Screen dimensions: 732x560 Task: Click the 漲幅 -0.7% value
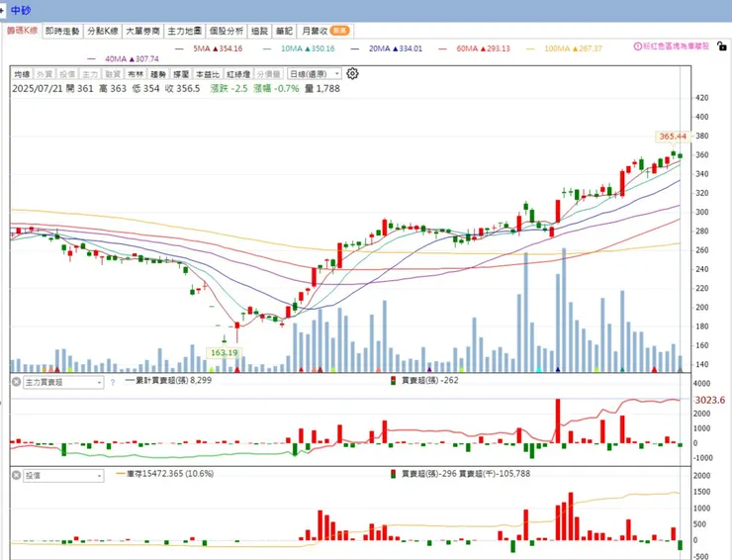(276, 89)
